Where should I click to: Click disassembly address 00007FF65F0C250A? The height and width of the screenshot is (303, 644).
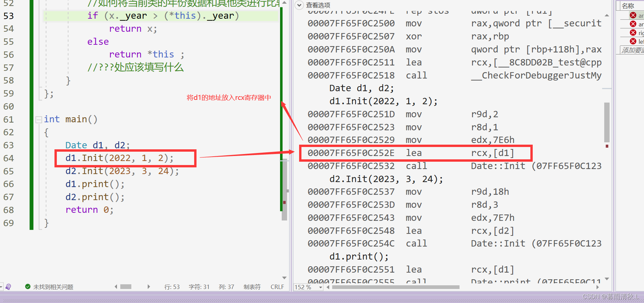351,49
